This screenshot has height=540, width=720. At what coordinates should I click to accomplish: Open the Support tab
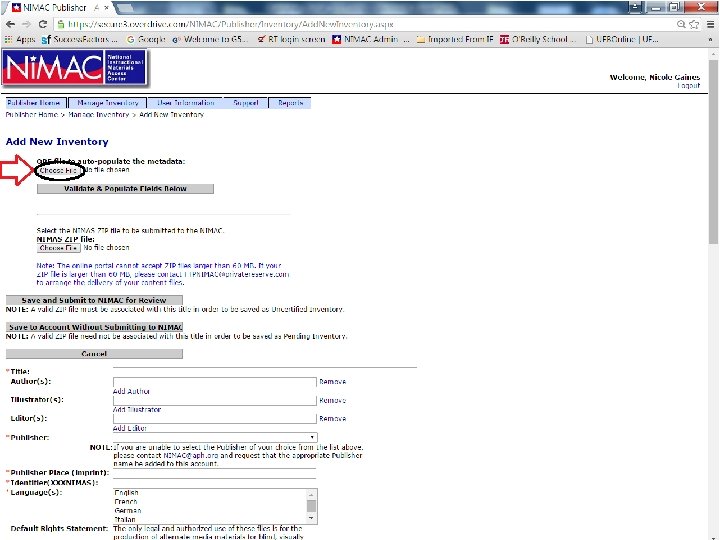245,103
